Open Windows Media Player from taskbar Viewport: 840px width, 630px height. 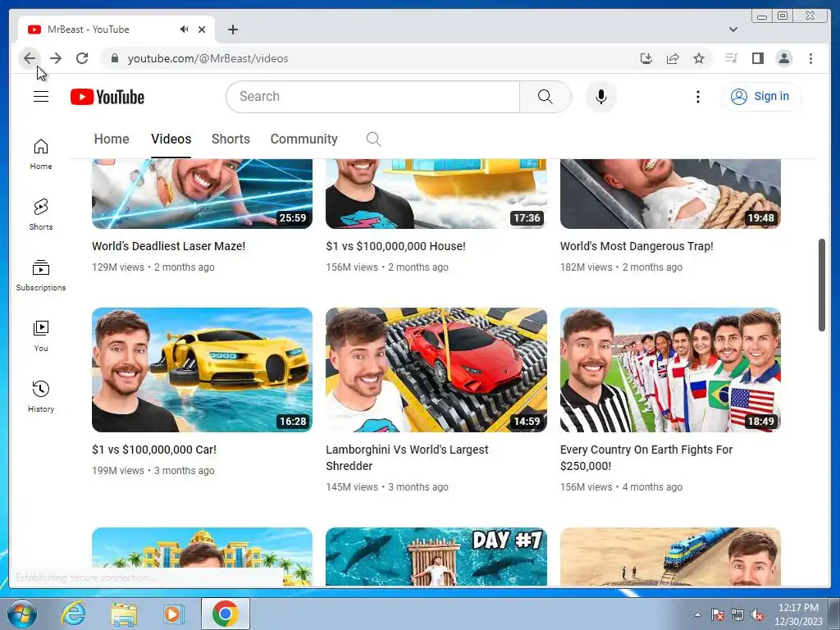(173, 614)
